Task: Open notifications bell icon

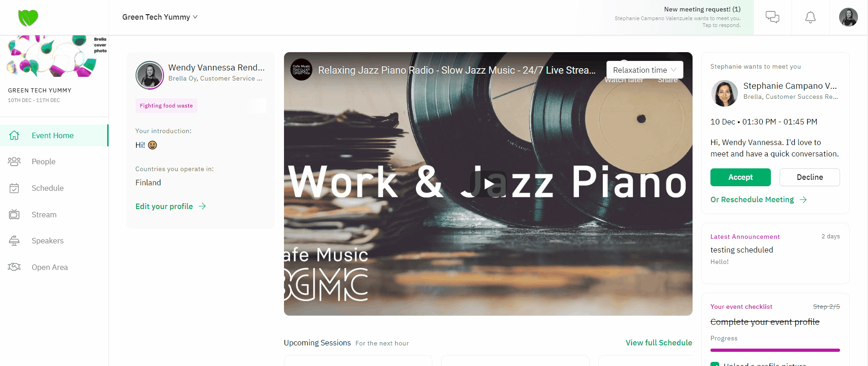Action: [810, 17]
